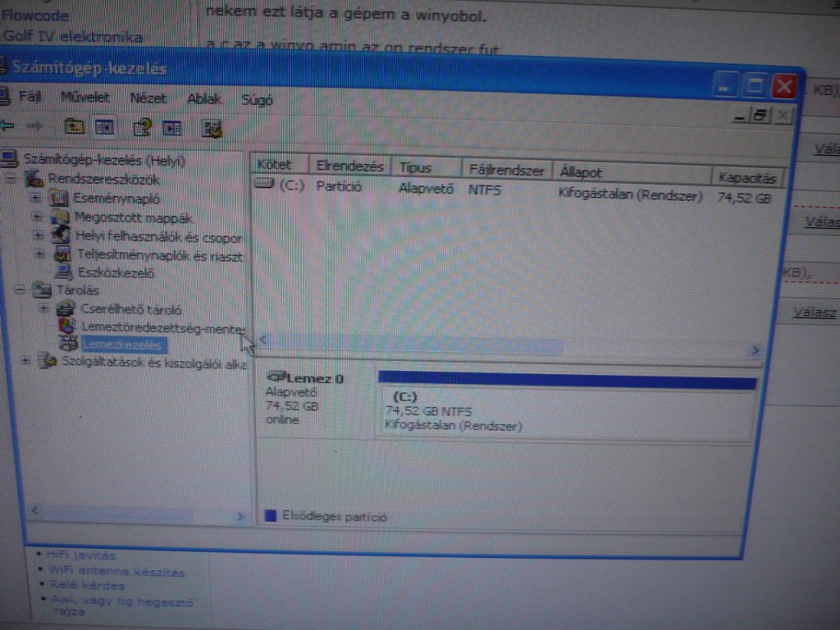This screenshot has width=840, height=630.
Task: Click the NTFS cell of volume C:
Action: coord(485,190)
